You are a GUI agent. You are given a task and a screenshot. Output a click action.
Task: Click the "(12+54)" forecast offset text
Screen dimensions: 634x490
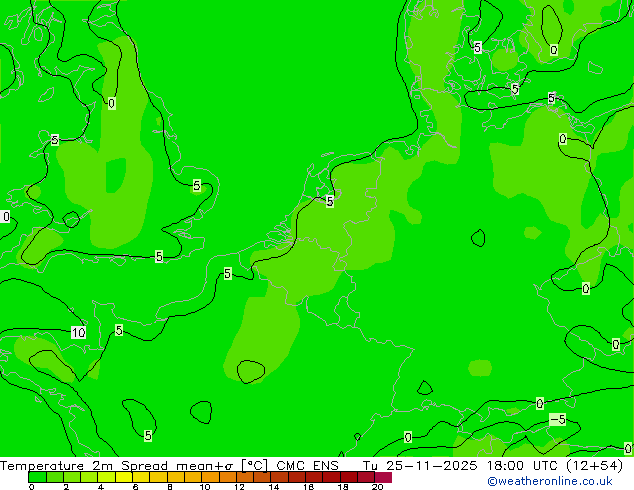[x=594, y=466]
